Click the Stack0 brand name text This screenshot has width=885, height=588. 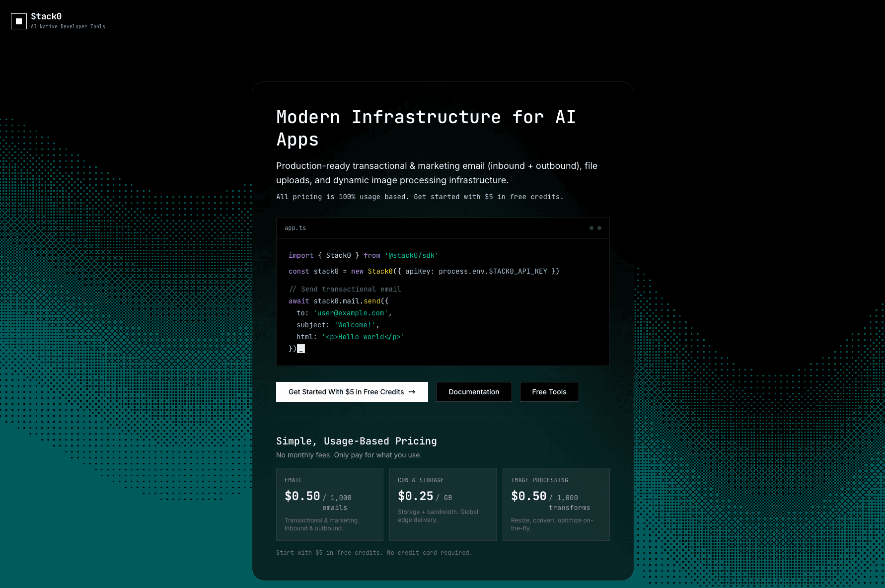point(46,16)
